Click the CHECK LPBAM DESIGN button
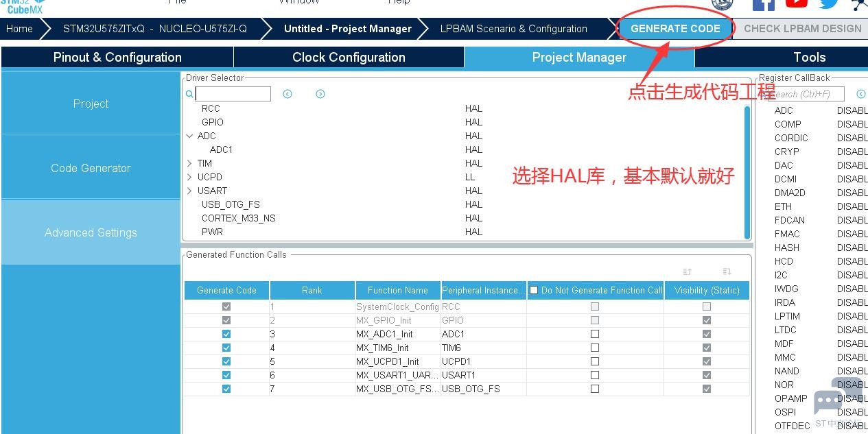The image size is (868, 434). pos(802,29)
